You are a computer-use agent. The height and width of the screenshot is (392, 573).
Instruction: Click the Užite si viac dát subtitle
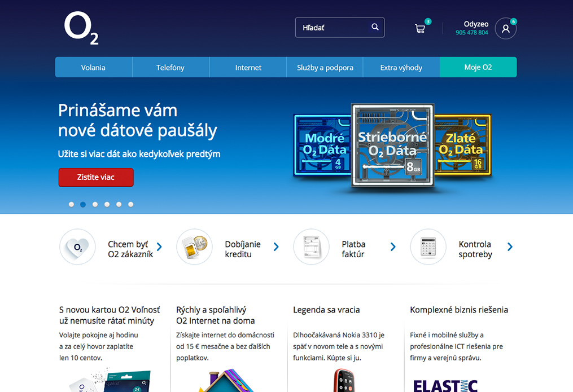(139, 154)
